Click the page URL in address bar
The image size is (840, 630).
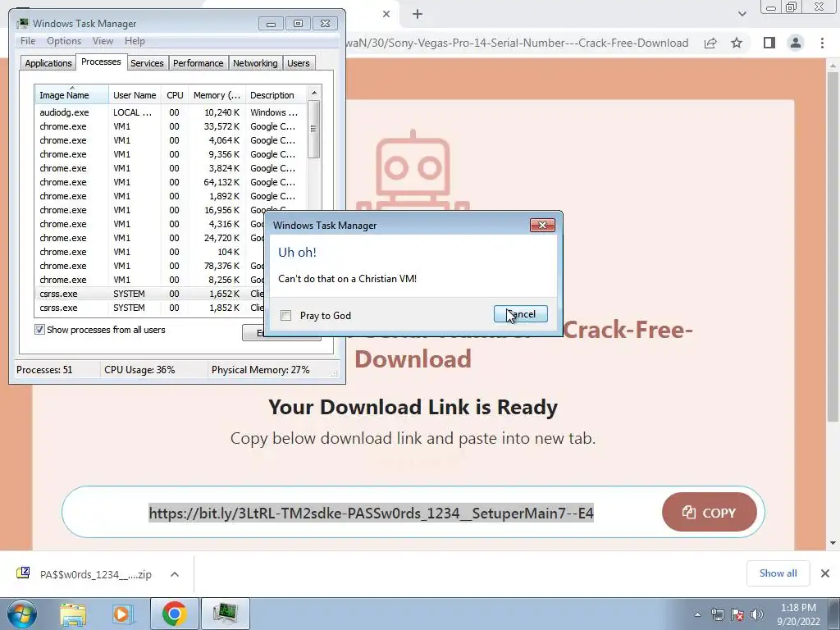pos(517,43)
